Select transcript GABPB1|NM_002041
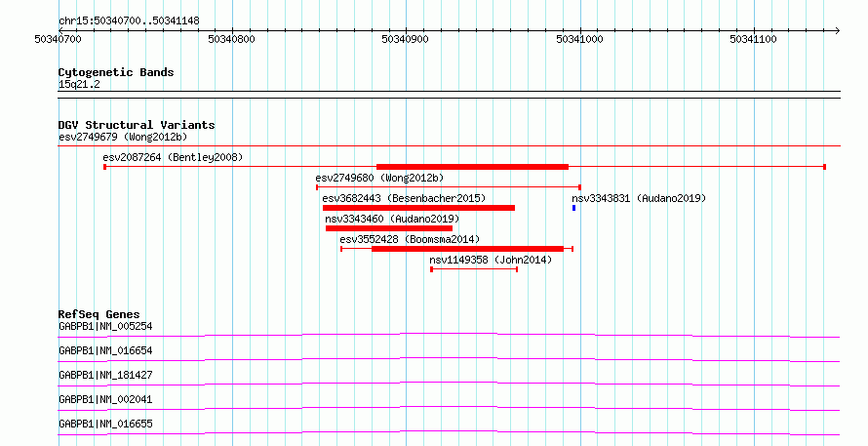The width and height of the screenshot is (868, 446). click(x=105, y=399)
